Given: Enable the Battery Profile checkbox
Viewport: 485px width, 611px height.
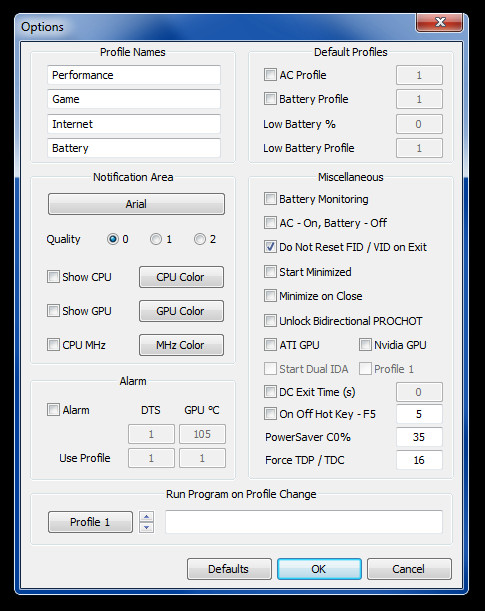Looking at the screenshot, I should 270,99.
